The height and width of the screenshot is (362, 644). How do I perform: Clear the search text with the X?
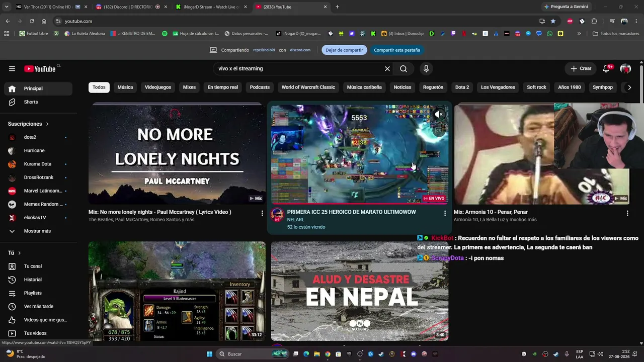[x=387, y=69]
